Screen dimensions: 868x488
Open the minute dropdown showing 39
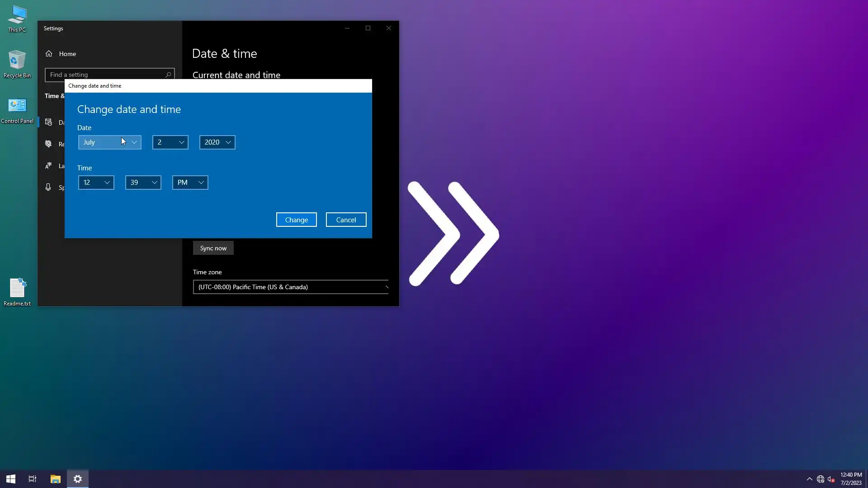tap(143, 183)
